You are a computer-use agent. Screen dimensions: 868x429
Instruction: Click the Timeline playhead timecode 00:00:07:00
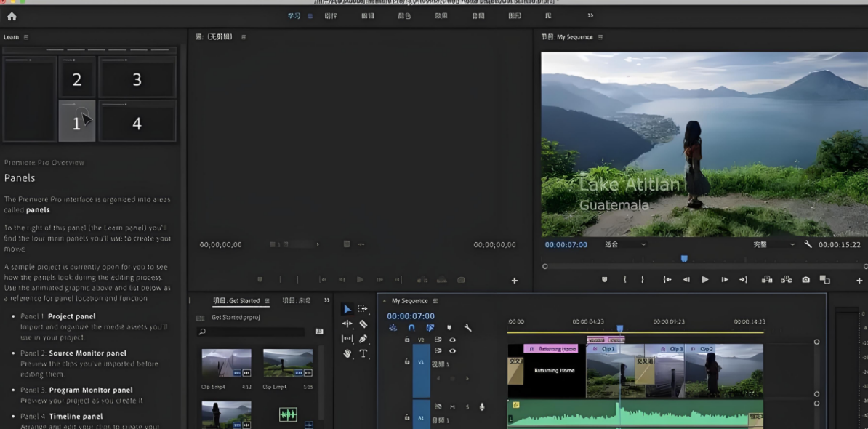pos(411,316)
